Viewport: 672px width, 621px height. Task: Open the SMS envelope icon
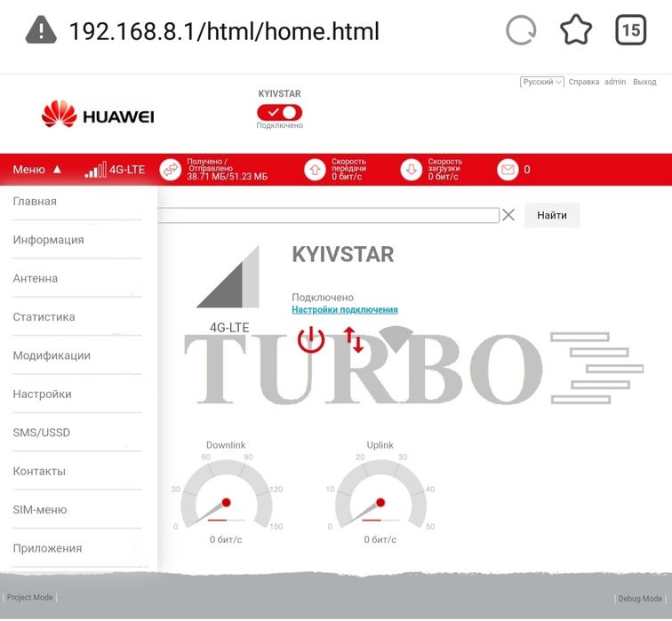click(508, 170)
